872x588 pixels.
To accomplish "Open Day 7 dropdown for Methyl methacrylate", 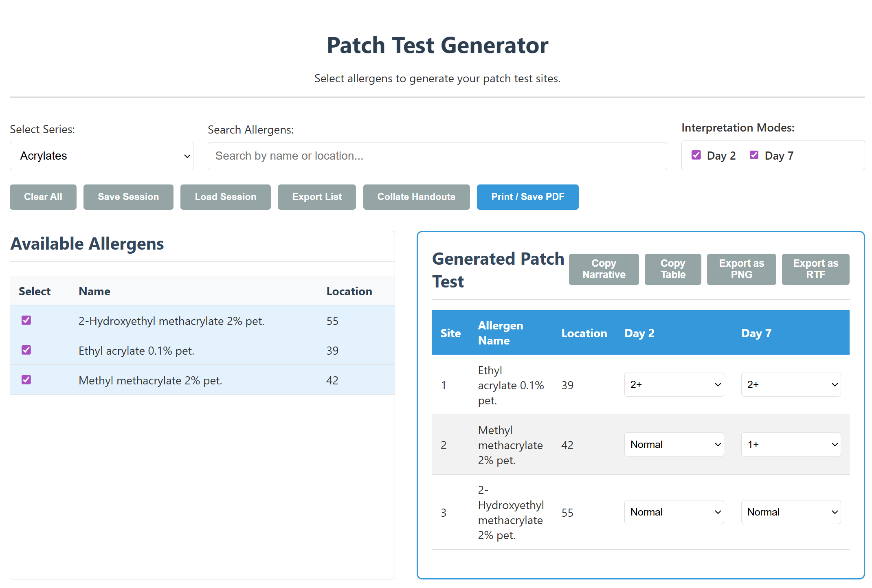I will pos(791,444).
